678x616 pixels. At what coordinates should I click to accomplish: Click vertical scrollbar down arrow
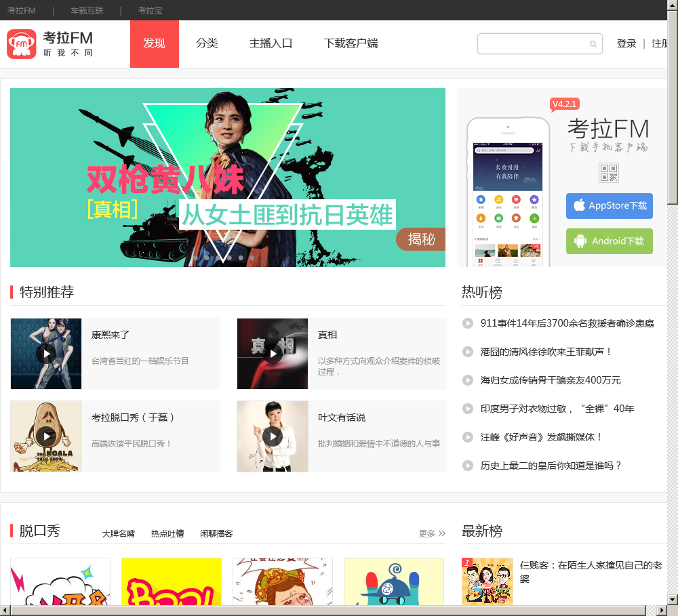673,600
